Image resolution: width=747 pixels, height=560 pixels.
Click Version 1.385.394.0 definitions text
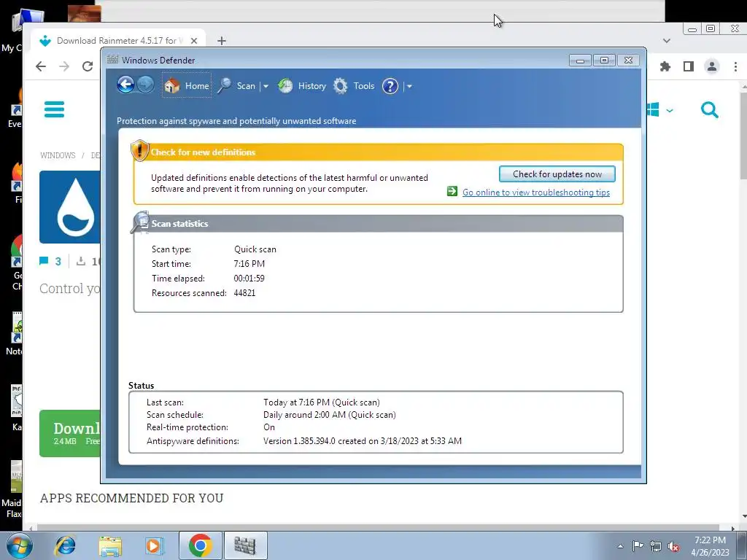pyautogui.click(x=362, y=441)
